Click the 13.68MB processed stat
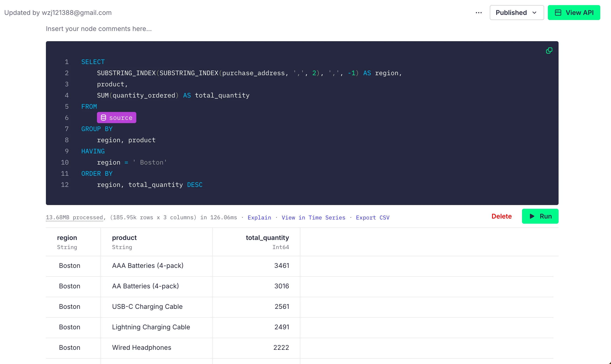611x364 pixels. coord(74,218)
